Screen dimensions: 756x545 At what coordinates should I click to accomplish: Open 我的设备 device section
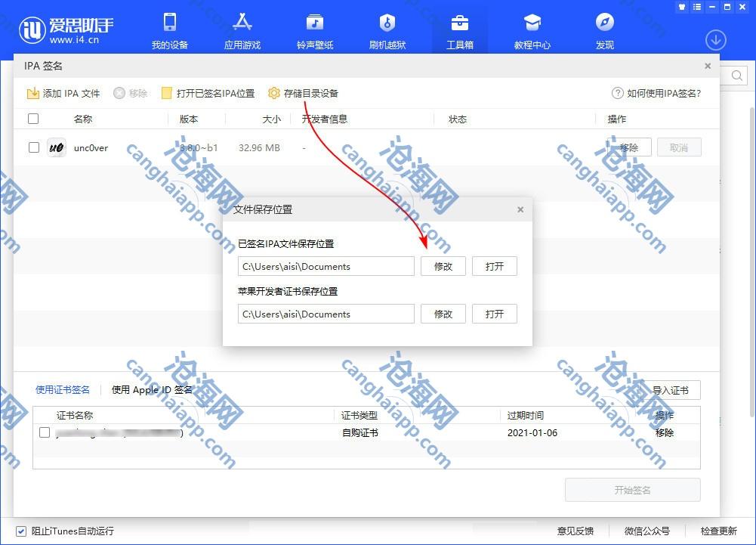coord(169,31)
